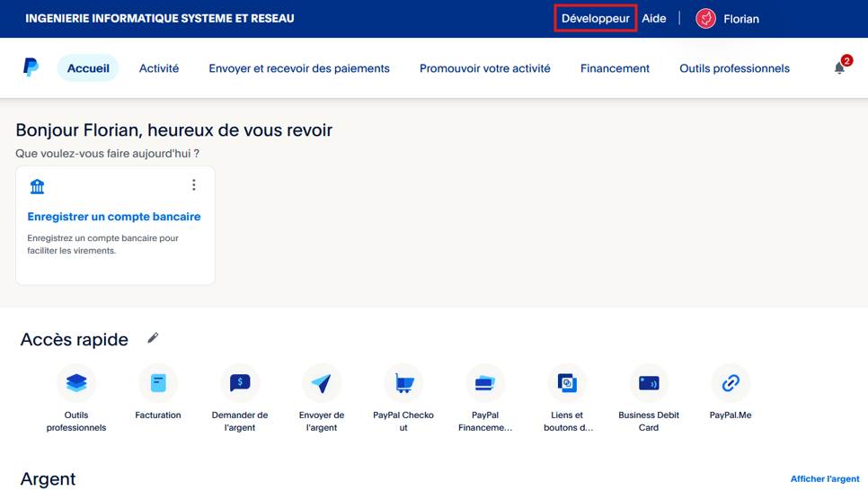Open the Business Debit Card icon
This screenshot has height=491, width=868.
pos(648,383)
